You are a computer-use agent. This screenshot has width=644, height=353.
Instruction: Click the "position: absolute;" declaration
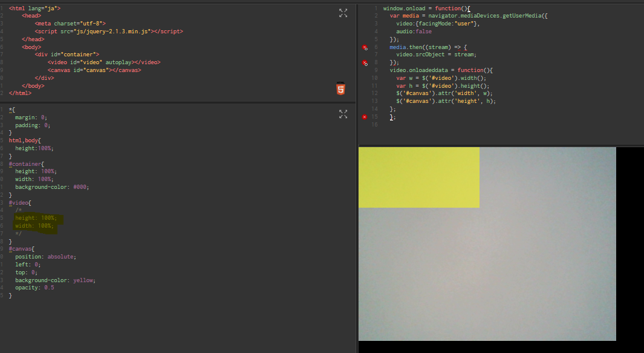[45, 256]
